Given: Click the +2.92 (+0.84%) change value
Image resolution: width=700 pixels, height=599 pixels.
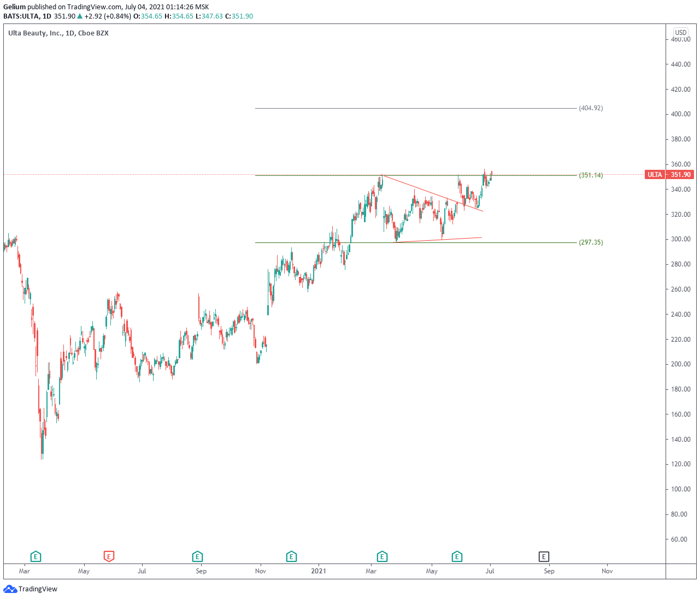Looking at the screenshot, I should pyautogui.click(x=108, y=16).
